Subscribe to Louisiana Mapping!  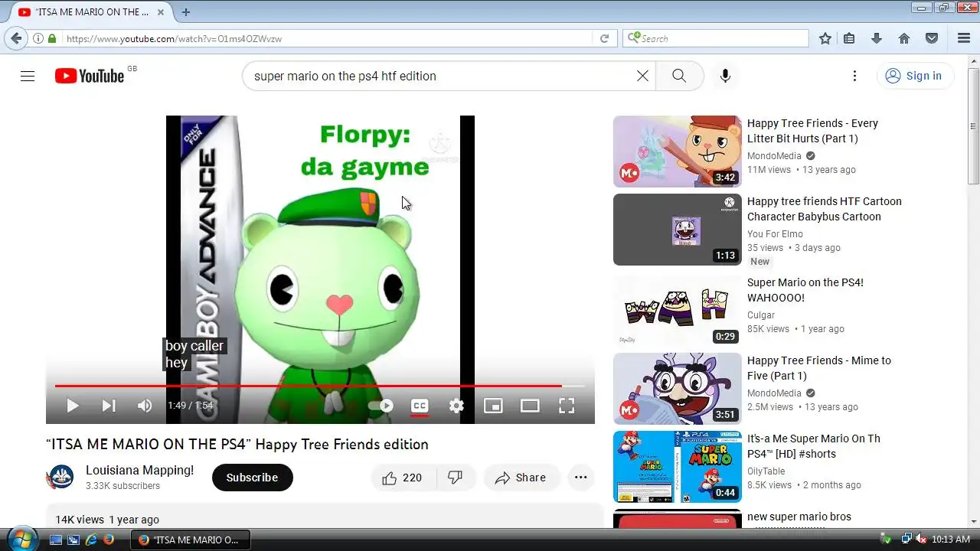click(252, 478)
